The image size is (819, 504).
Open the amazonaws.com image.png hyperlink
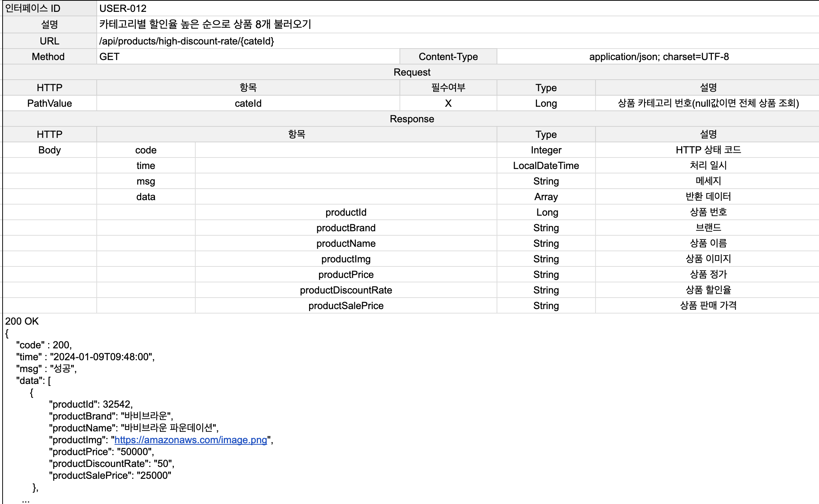(190, 440)
